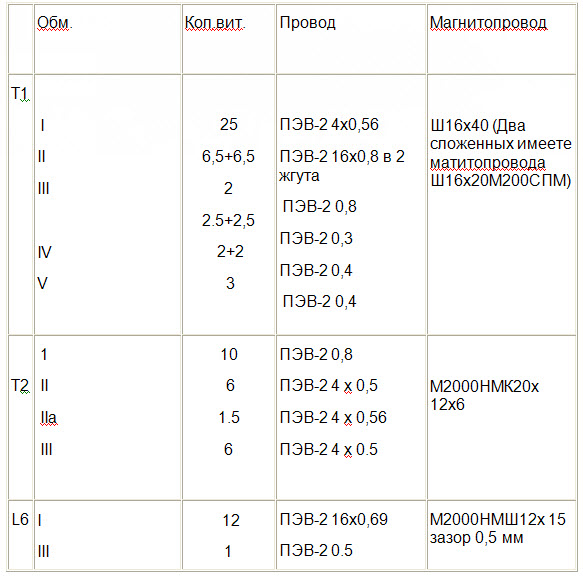Click the core text 'М2000НМК20х'

pyautogui.click(x=484, y=387)
